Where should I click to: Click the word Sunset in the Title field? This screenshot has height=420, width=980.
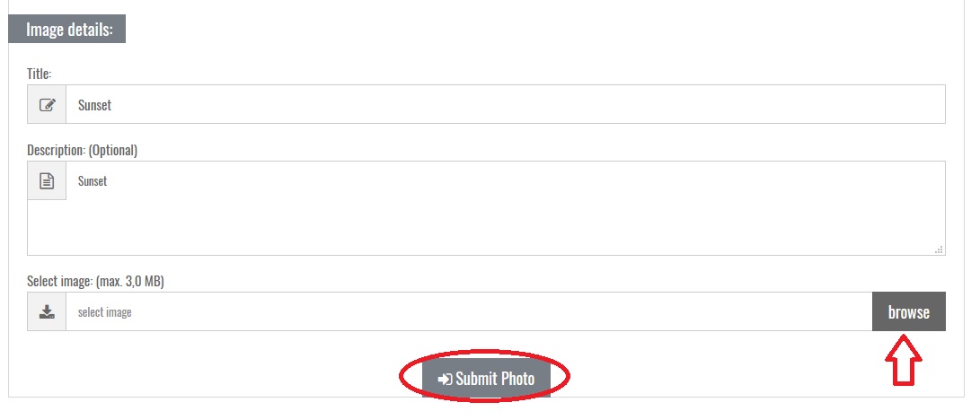coord(94,105)
